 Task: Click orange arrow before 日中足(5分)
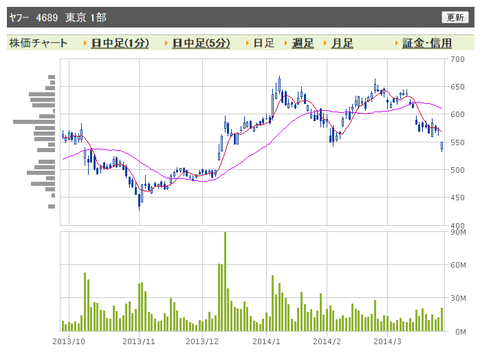[x=166, y=43]
